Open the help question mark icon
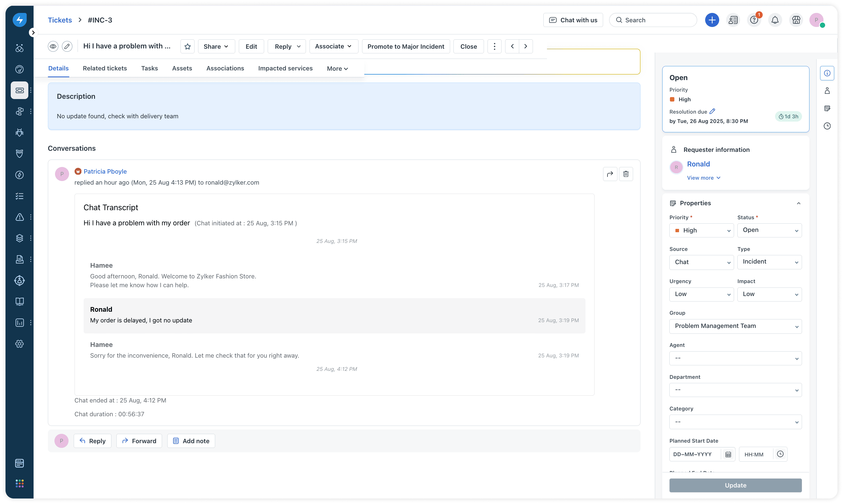This screenshot has height=504, width=843. click(754, 20)
